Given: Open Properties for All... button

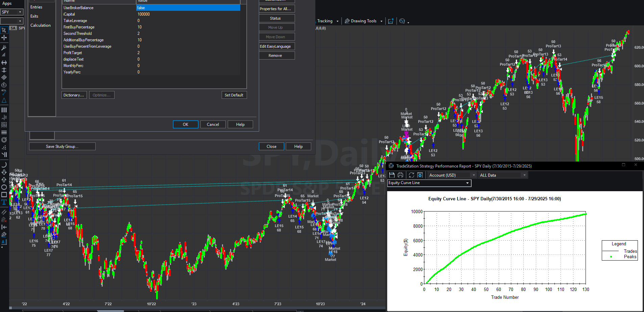Looking at the screenshot, I should [x=277, y=9].
